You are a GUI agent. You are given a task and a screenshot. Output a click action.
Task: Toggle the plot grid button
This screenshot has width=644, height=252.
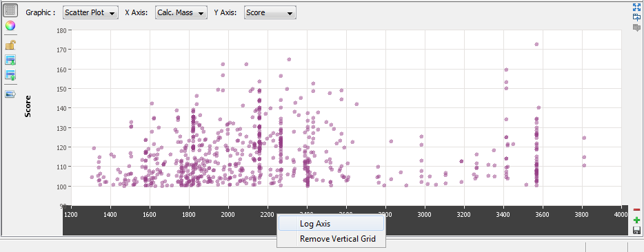tap(10, 11)
